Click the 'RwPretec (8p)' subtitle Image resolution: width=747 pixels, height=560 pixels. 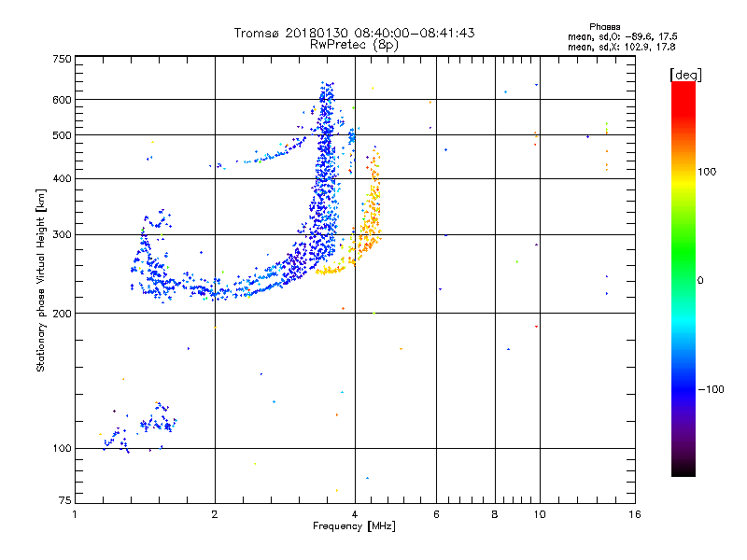point(354,45)
